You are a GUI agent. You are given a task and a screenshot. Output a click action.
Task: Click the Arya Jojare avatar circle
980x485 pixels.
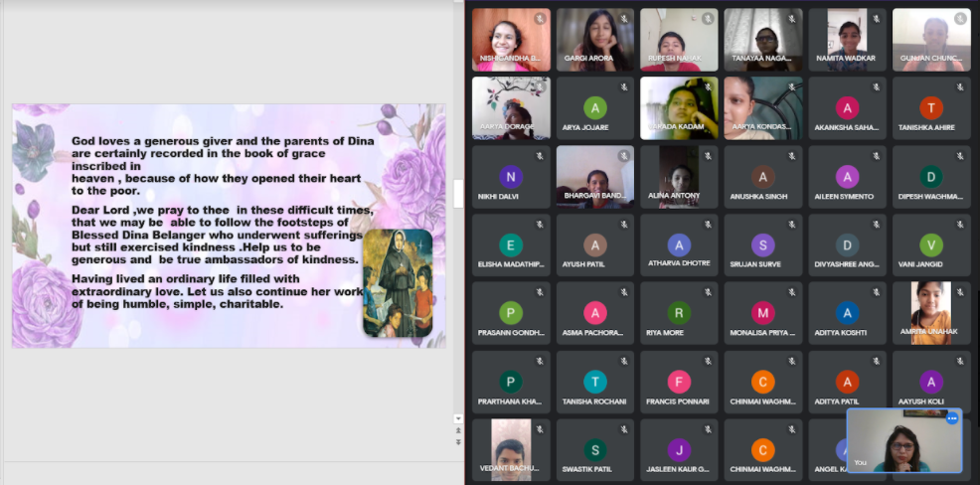pos(594,108)
